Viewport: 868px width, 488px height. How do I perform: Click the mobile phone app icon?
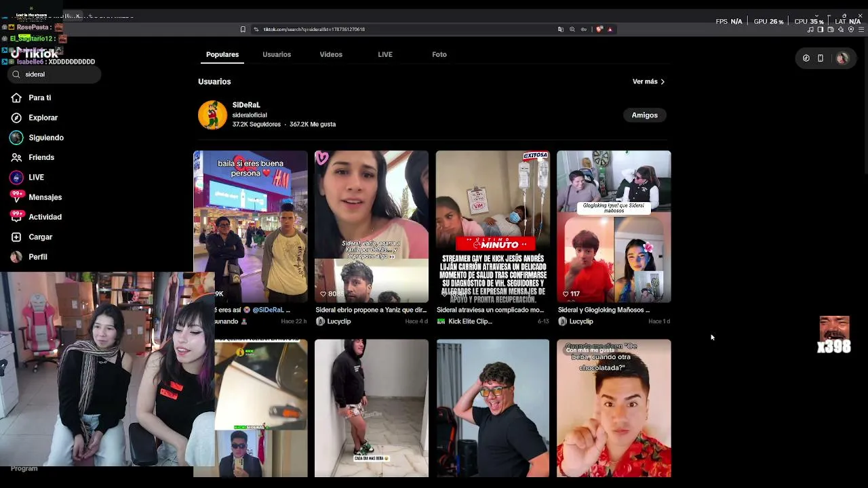820,58
